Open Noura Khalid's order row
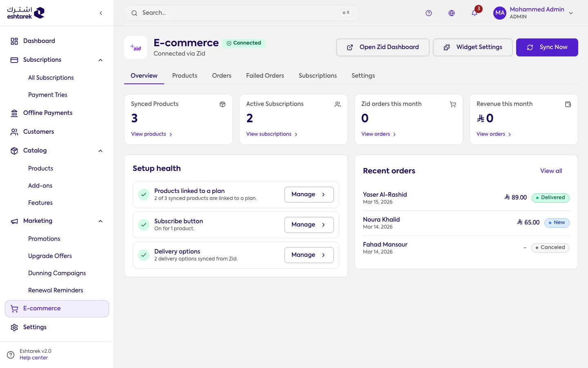Viewport: 588px width, 368px height. pyautogui.click(x=466, y=223)
